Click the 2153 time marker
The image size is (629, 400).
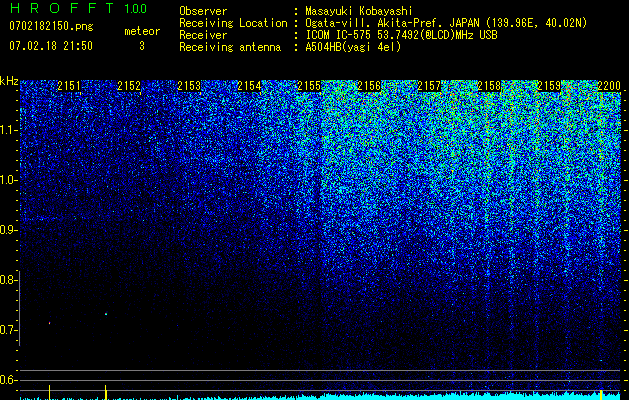pyautogui.click(x=189, y=86)
